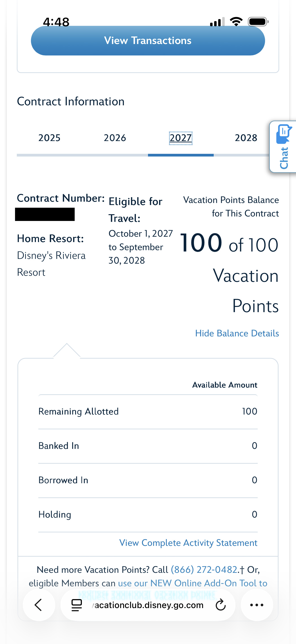Call the (866) 272-0482 phone link
Screen dimensions: 296x644
204,570
